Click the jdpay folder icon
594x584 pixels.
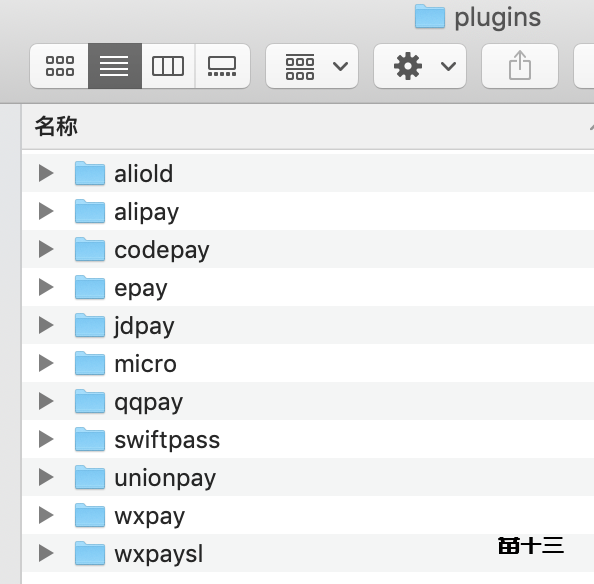point(90,325)
